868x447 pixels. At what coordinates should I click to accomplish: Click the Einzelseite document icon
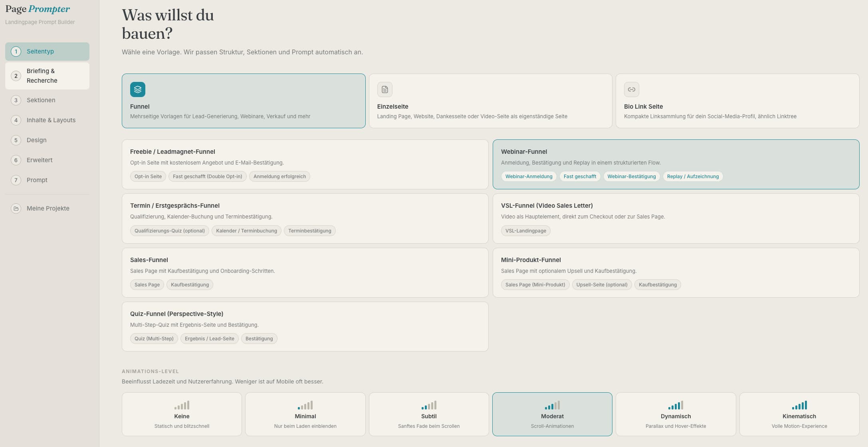point(385,89)
